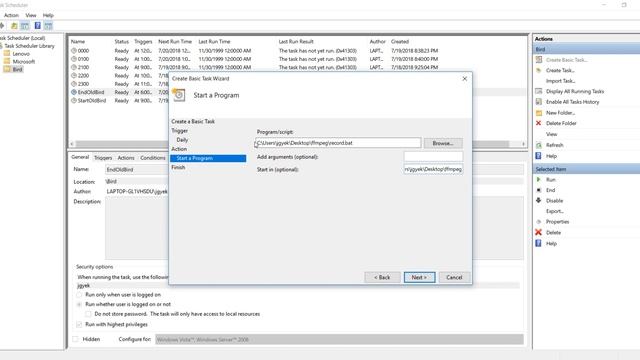Switch to the Actions tab
The image size is (640, 360).
pos(126,158)
